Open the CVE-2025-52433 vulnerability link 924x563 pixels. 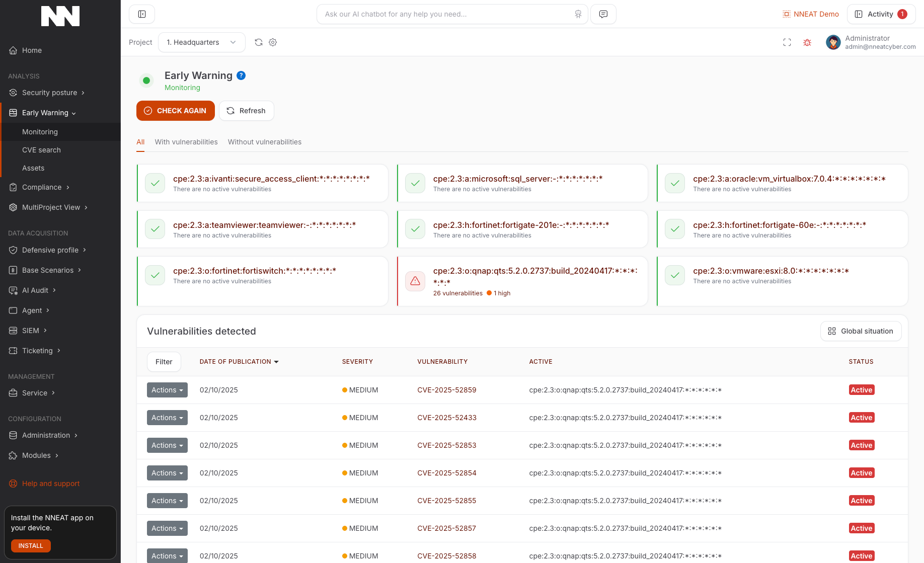coord(447,418)
